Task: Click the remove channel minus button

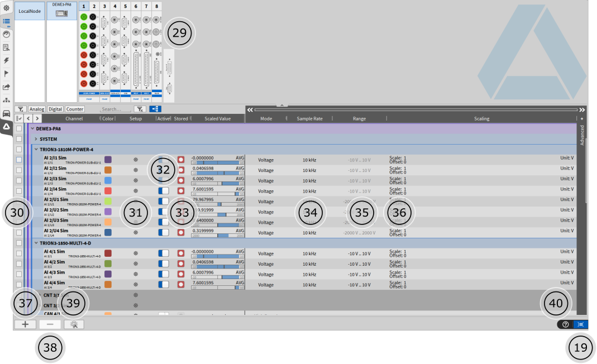Action: pyautogui.click(x=50, y=324)
